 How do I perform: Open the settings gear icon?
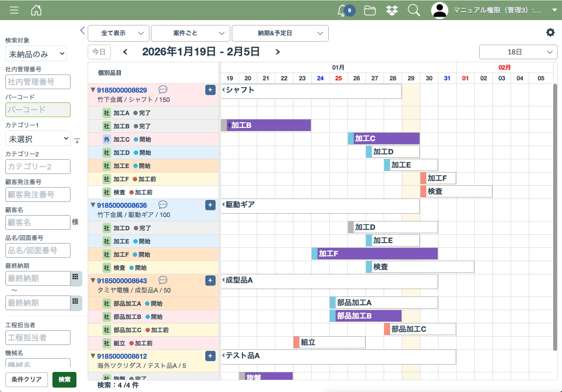coord(551,32)
